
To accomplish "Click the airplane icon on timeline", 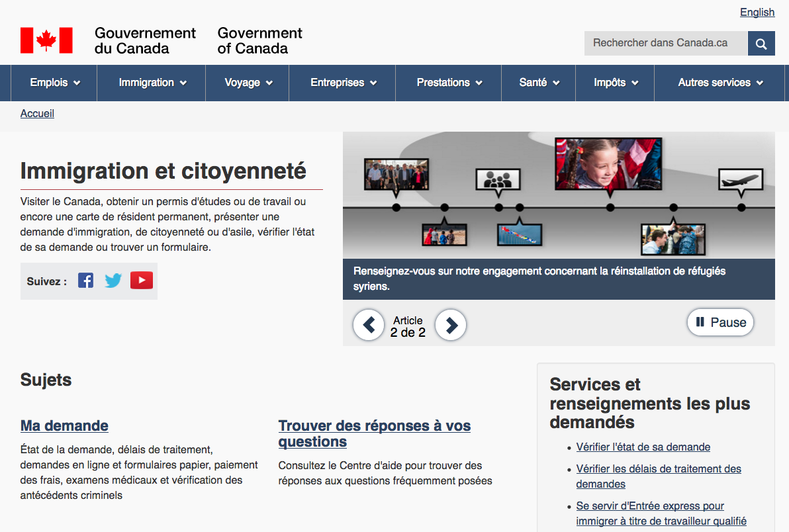I will tap(741, 179).
